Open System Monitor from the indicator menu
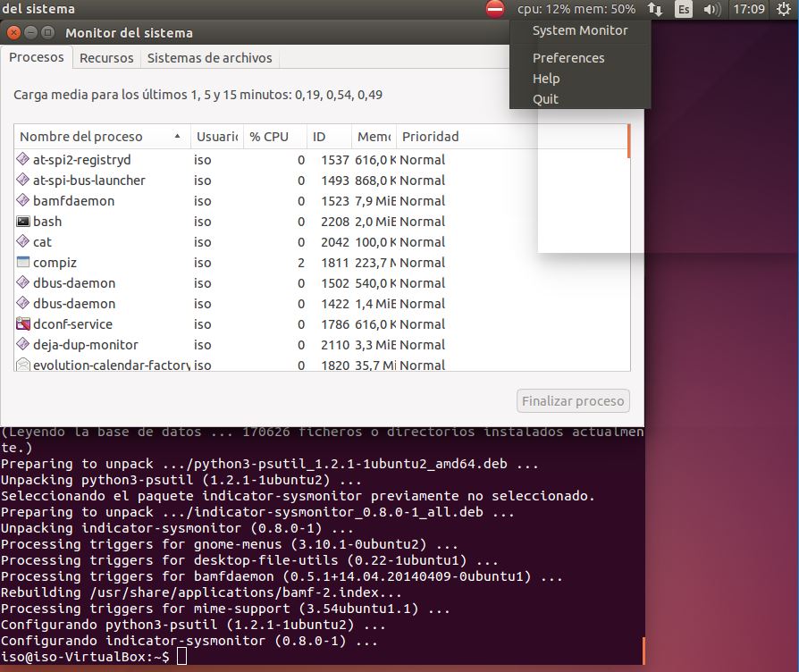This screenshot has height=672, width=799. [x=580, y=30]
